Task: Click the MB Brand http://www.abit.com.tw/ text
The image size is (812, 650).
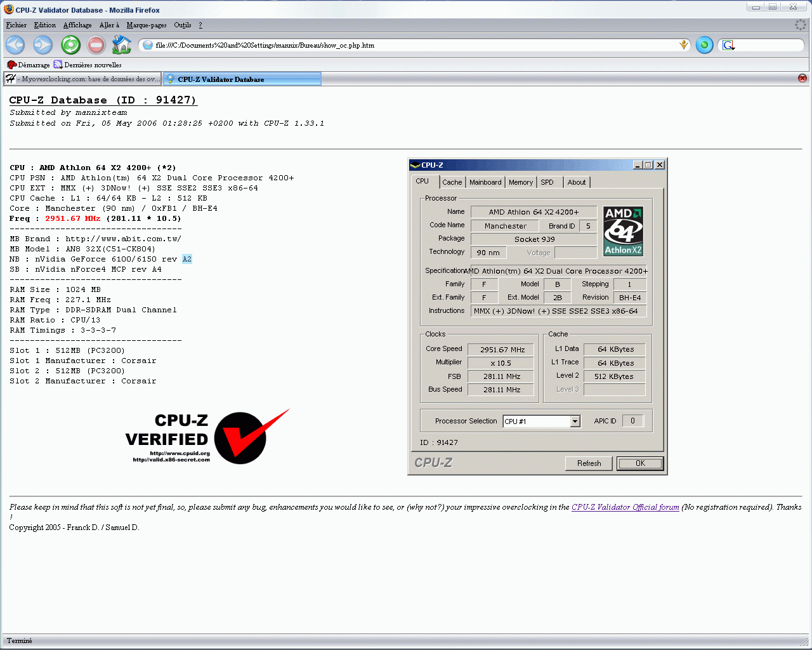Action: point(96,239)
